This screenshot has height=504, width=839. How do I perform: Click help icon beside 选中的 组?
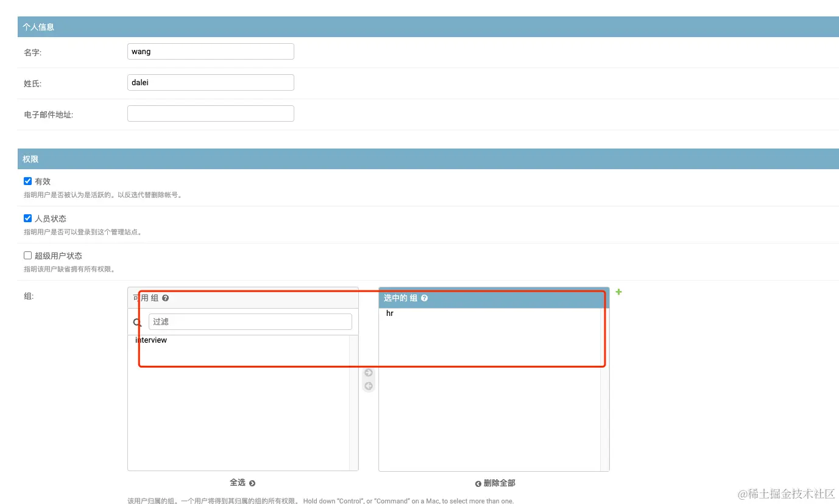click(x=425, y=298)
